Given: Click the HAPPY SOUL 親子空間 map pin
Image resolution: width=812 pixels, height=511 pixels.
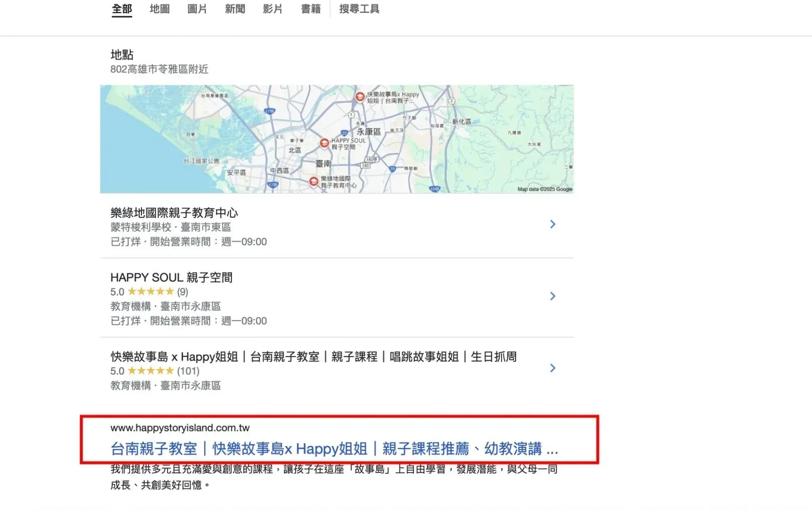Looking at the screenshot, I should click(x=324, y=143).
